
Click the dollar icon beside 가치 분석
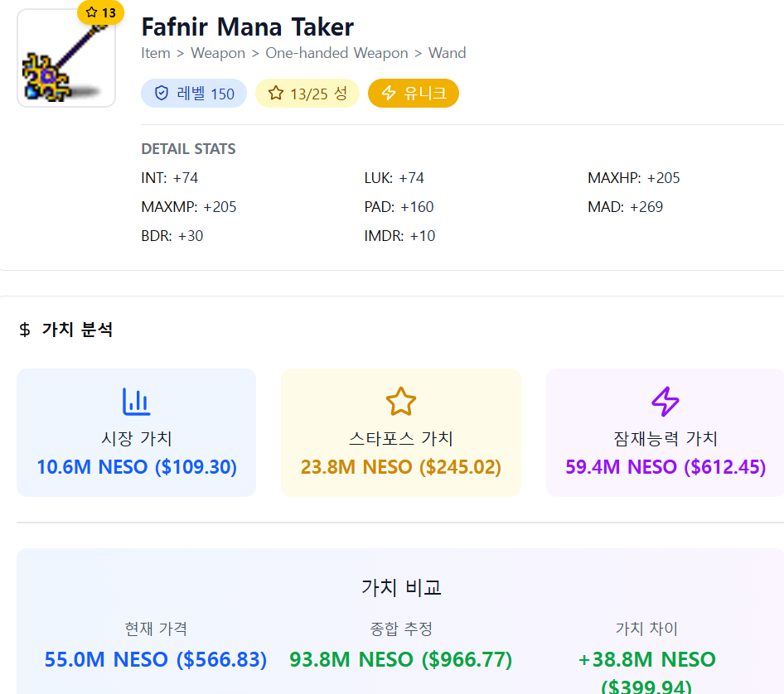[x=24, y=330]
